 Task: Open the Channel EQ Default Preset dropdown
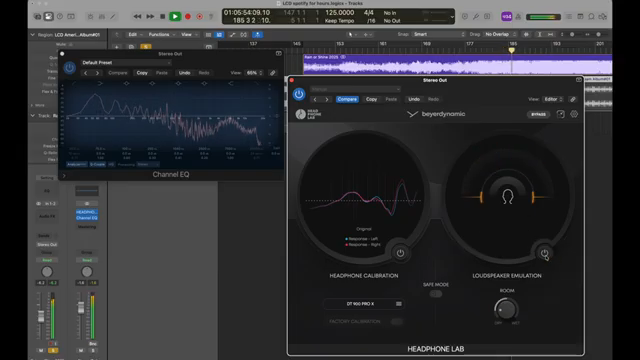click(x=126, y=62)
